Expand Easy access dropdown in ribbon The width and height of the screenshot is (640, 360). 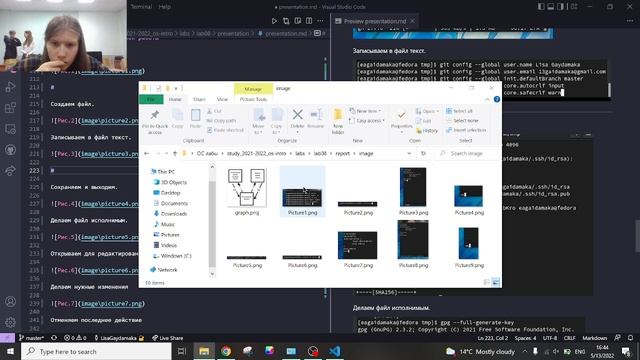tap(367, 120)
